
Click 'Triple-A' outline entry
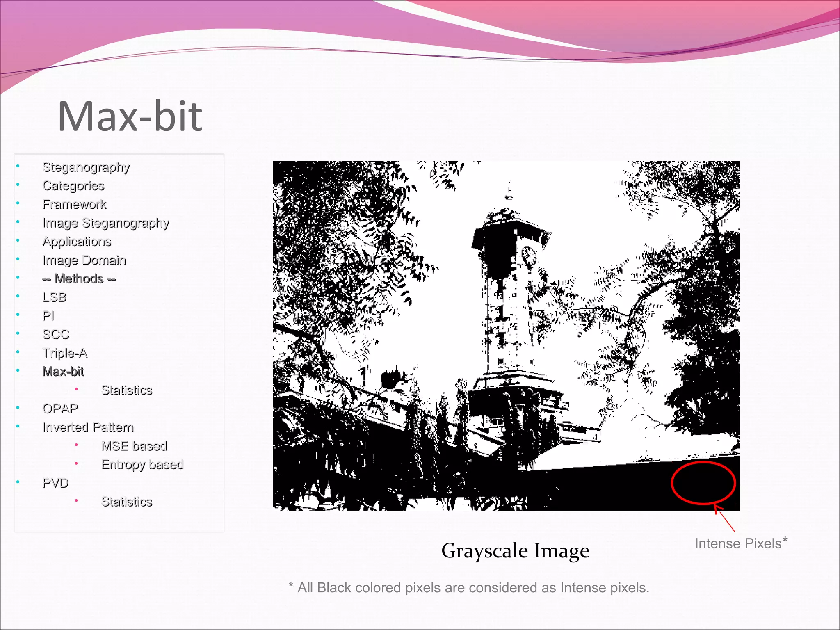65,353
